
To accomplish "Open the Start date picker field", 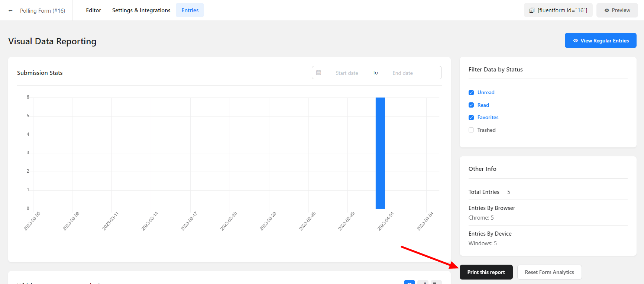I will pos(347,73).
